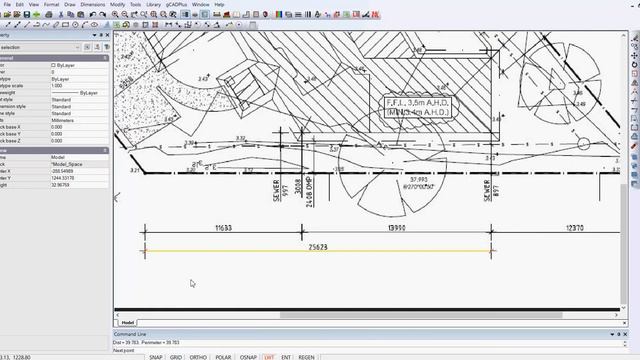
Task: Click the Zoom Out magnifier icon
Action: pos(124,15)
